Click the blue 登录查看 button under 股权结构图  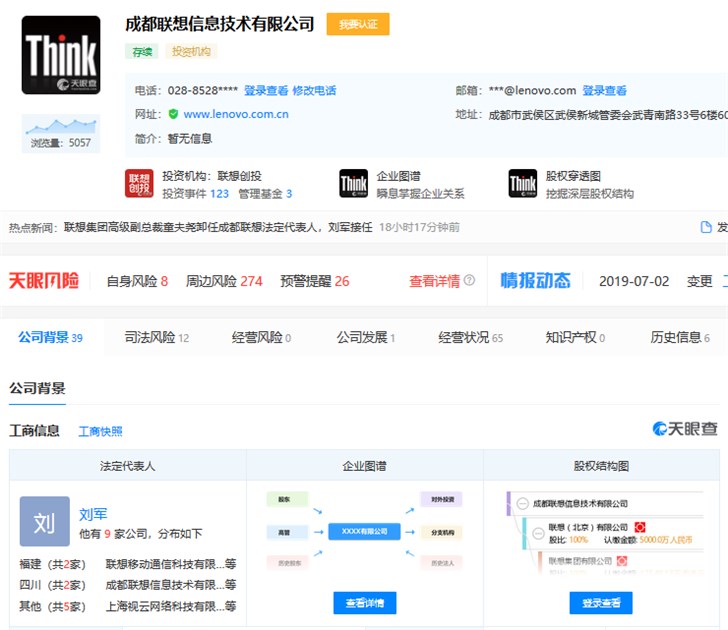pyautogui.click(x=600, y=603)
